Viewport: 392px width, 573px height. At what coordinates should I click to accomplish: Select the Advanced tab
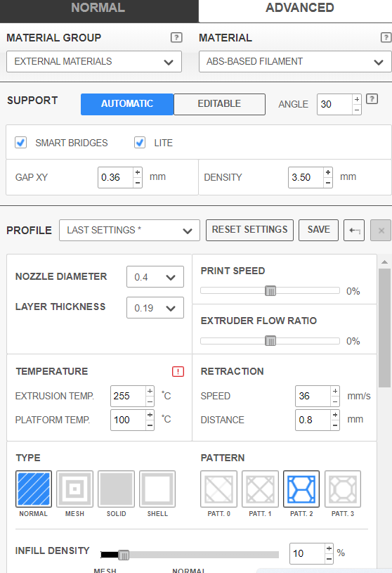point(299,8)
